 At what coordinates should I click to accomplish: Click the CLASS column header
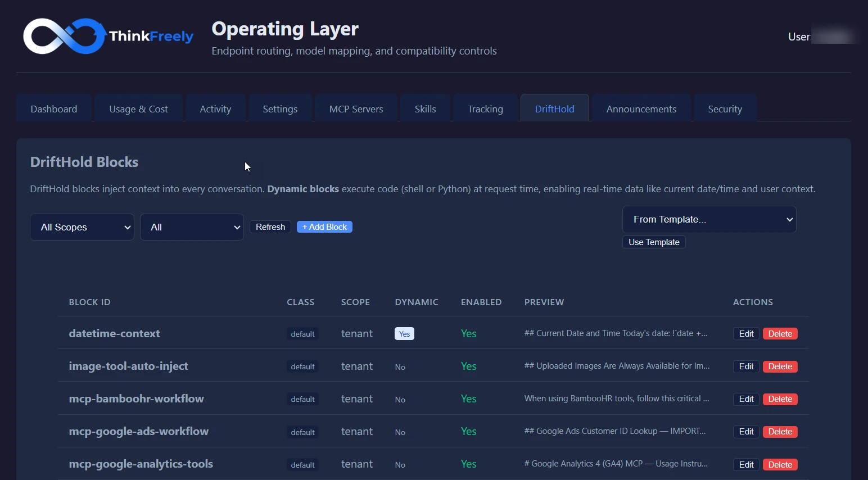tap(300, 302)
